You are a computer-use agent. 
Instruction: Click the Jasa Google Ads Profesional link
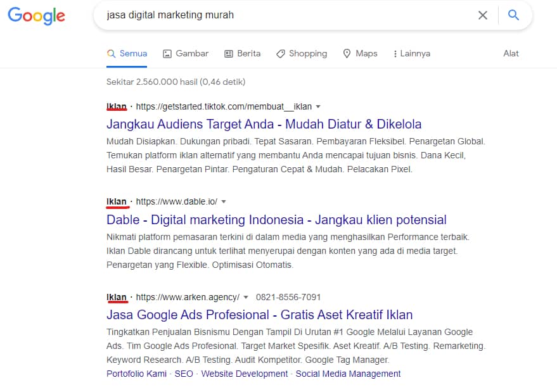point(259,315)
